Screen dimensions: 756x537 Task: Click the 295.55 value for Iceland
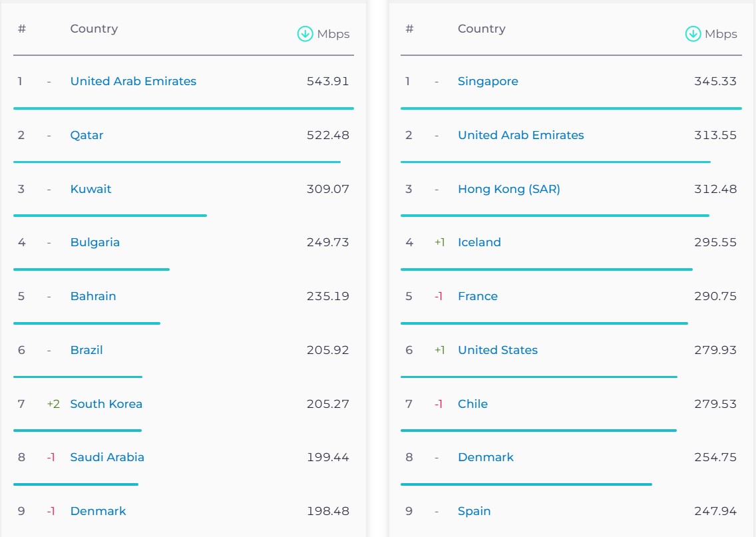coord(715,242)
